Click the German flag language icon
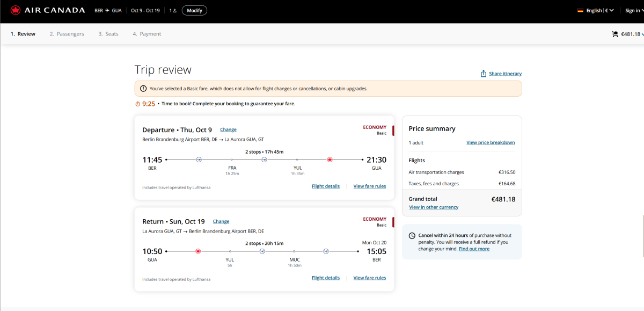 tap(580, 10)
